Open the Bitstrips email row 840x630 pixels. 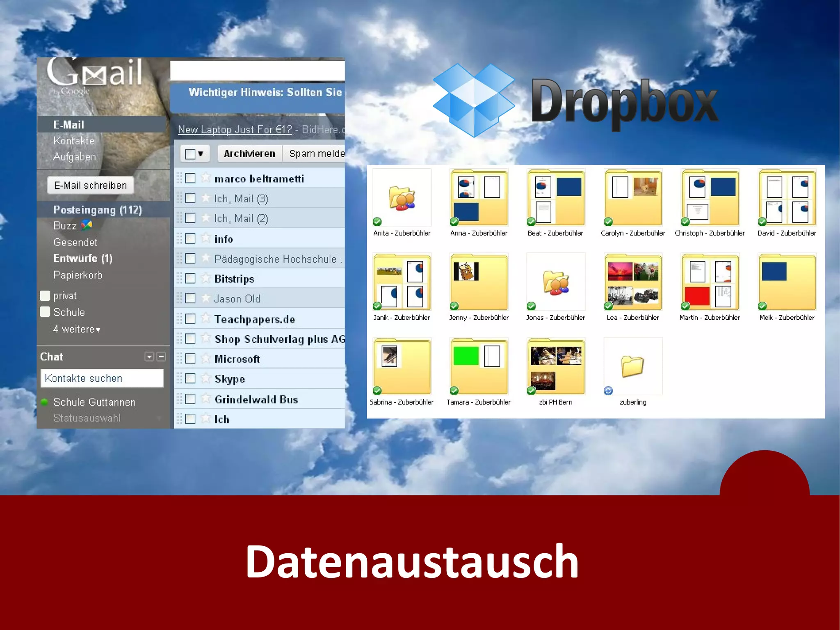(x=259, y=278)
